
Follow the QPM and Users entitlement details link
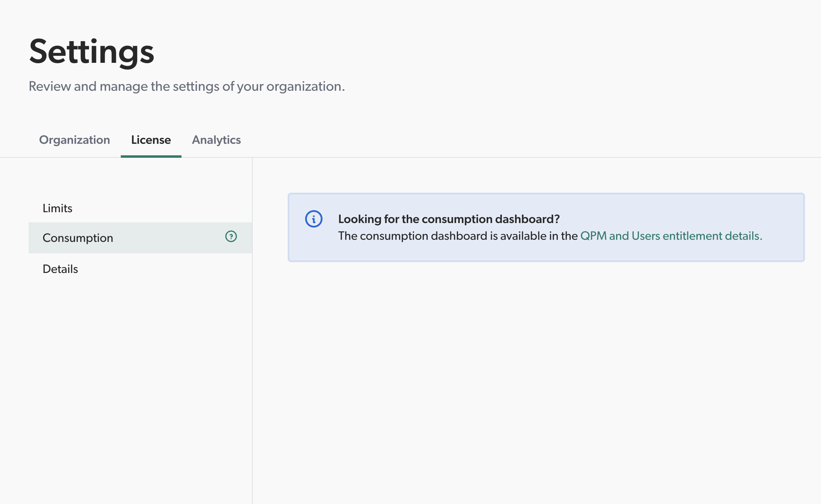[x=671, y=236]
